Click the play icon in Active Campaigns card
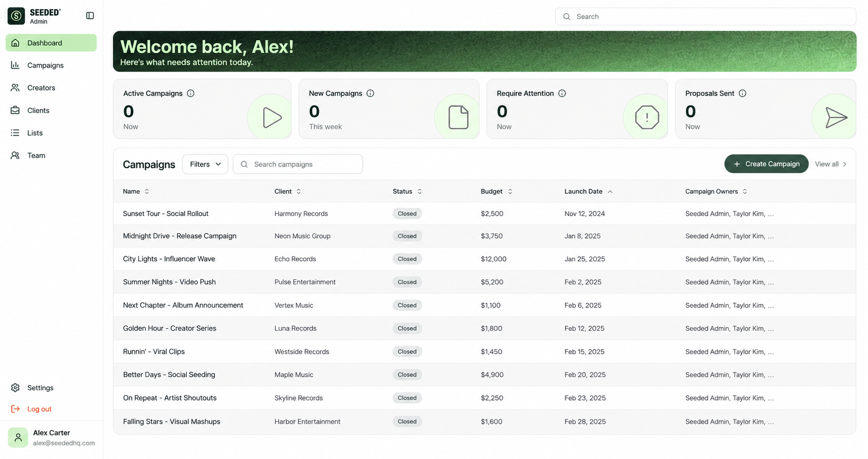 point(272,118)
